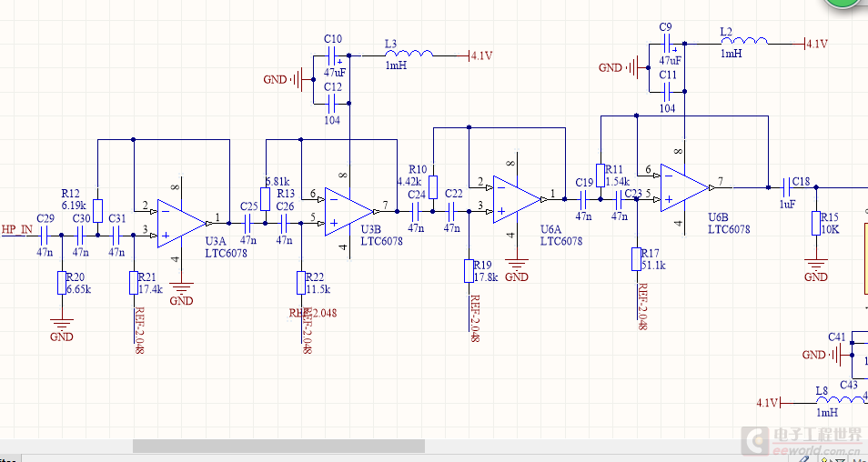Click the 6.81k value text
The width and height of the screenshot is (868, 462).
279,181
